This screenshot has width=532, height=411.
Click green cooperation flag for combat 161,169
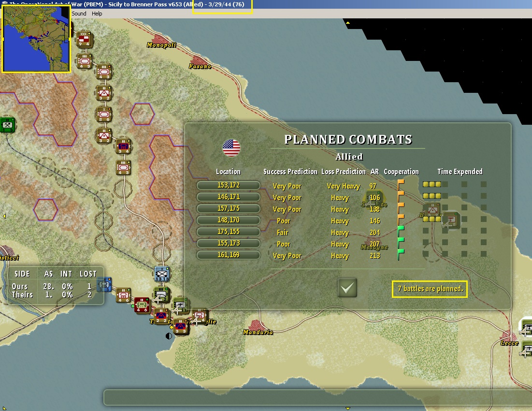(401, 254)
